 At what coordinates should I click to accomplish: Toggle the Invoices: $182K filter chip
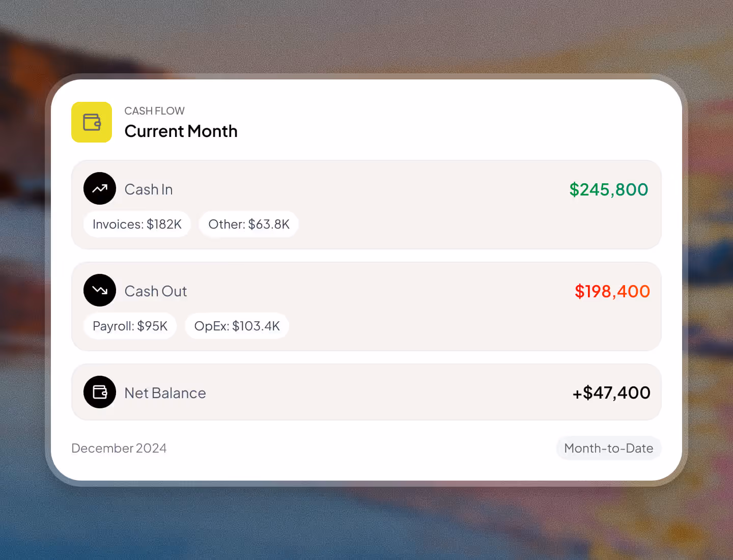136,224
